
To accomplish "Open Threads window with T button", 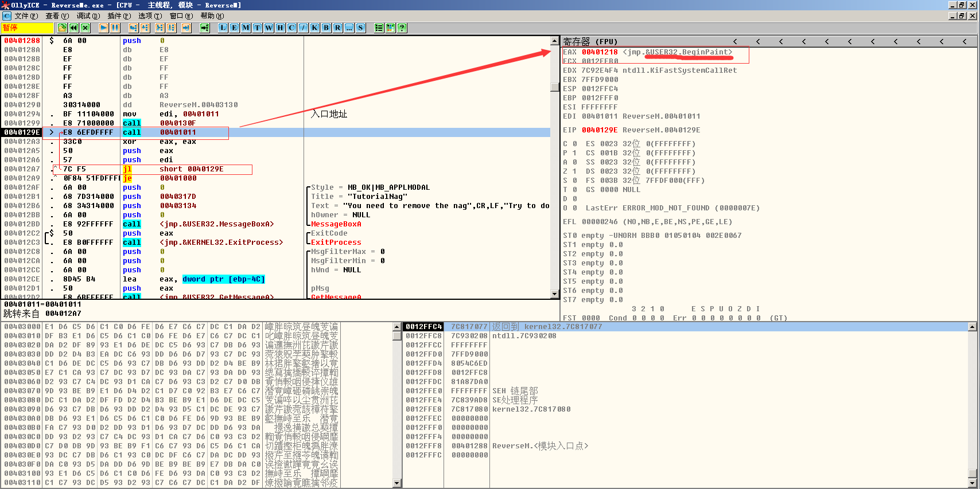I will point(257,28).
